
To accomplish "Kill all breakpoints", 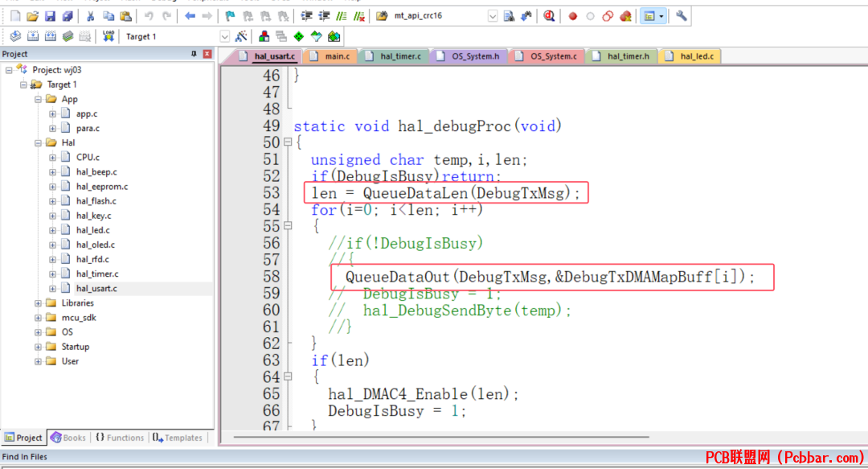I will pos(625,16).
